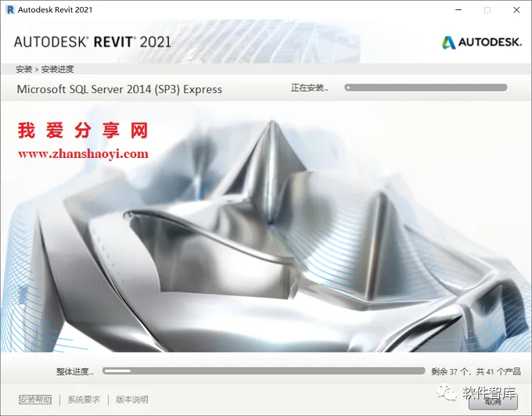This screenshot has width=532, height=416.
Task: Click the 整体进度 overall progress bar
Action: [264, 371]
